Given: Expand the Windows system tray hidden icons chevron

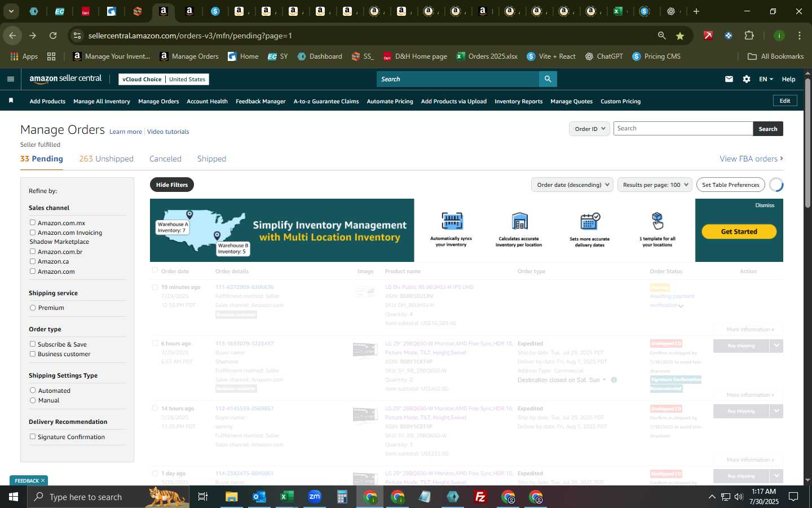Looking at the screenshot, I should click(712, 497).
